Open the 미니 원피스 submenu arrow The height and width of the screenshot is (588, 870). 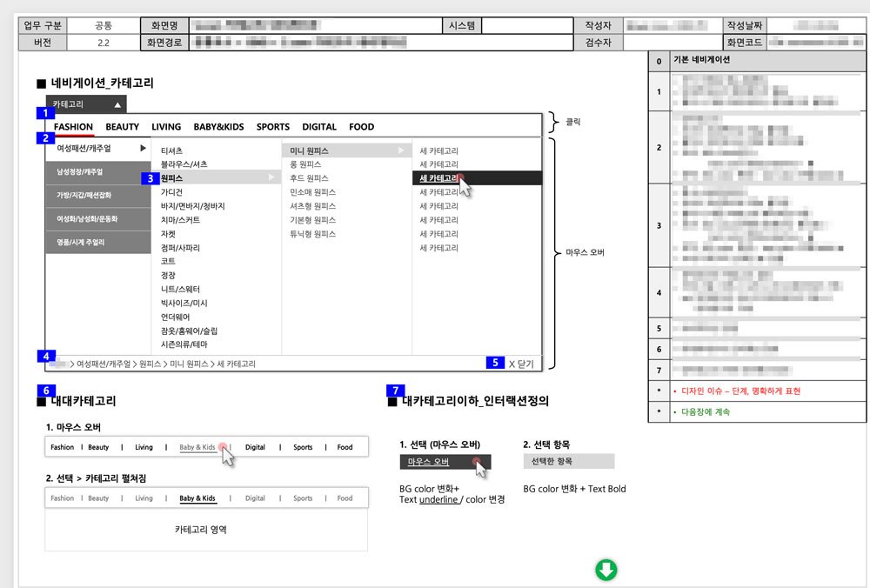(403, 150)
